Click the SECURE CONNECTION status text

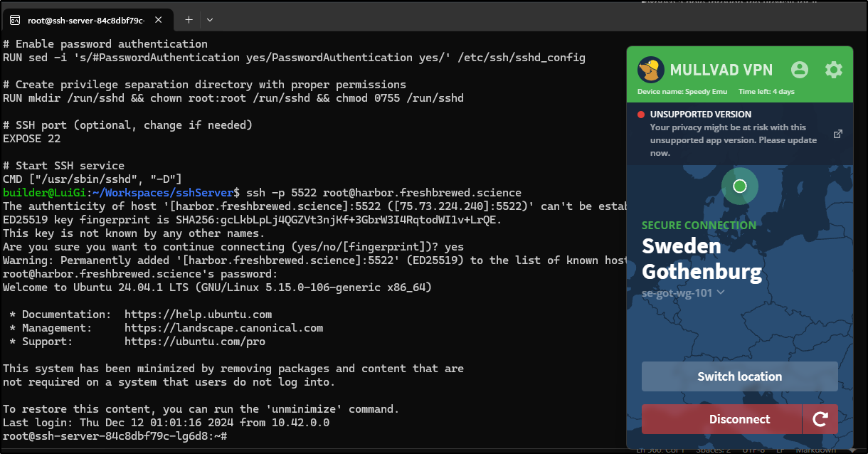point(699,226)
